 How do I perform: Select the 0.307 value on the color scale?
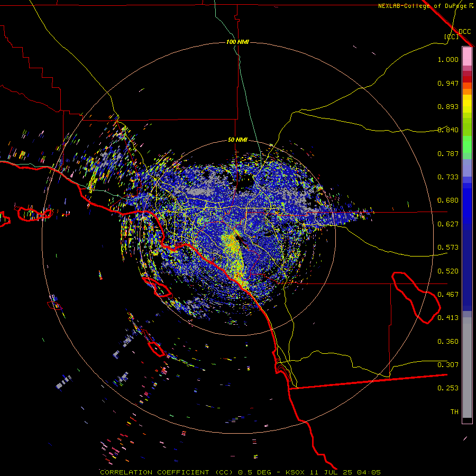click(x=448, y=365)
